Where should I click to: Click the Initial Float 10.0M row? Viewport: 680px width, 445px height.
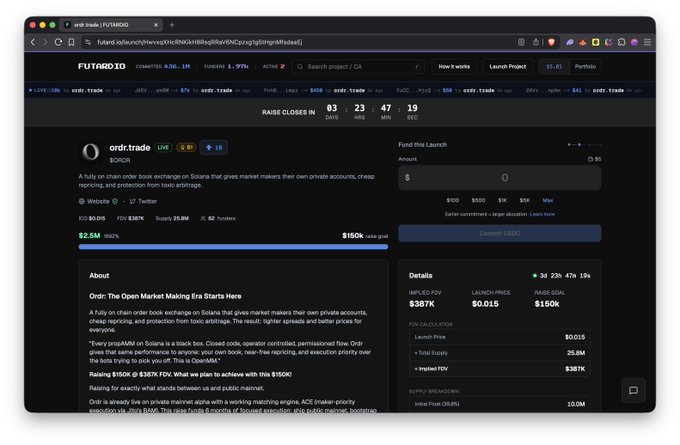(x=500, y=404)
